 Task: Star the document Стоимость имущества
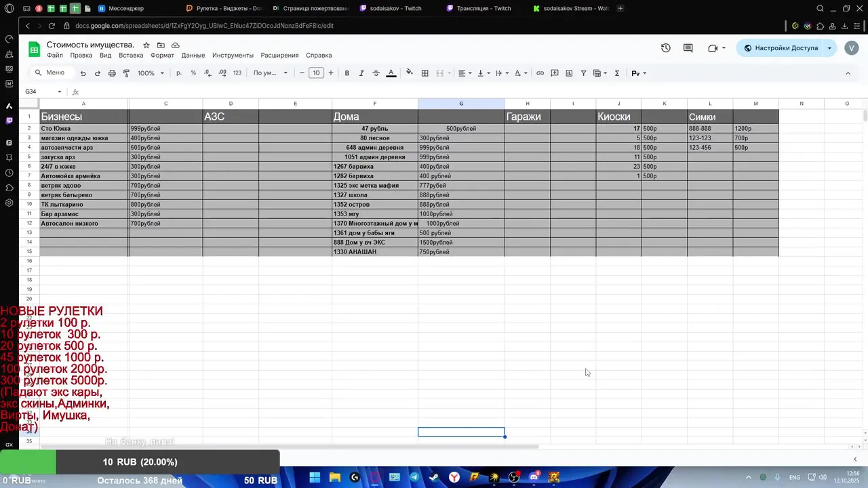click(146, 45)
